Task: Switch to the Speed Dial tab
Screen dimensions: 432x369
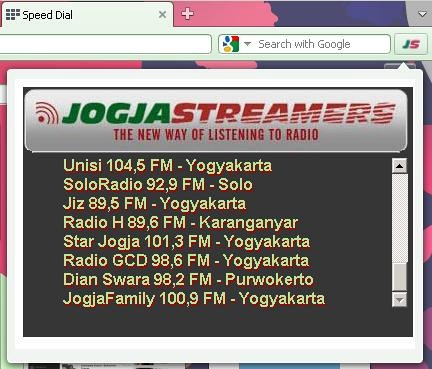Action: [86, 15]
